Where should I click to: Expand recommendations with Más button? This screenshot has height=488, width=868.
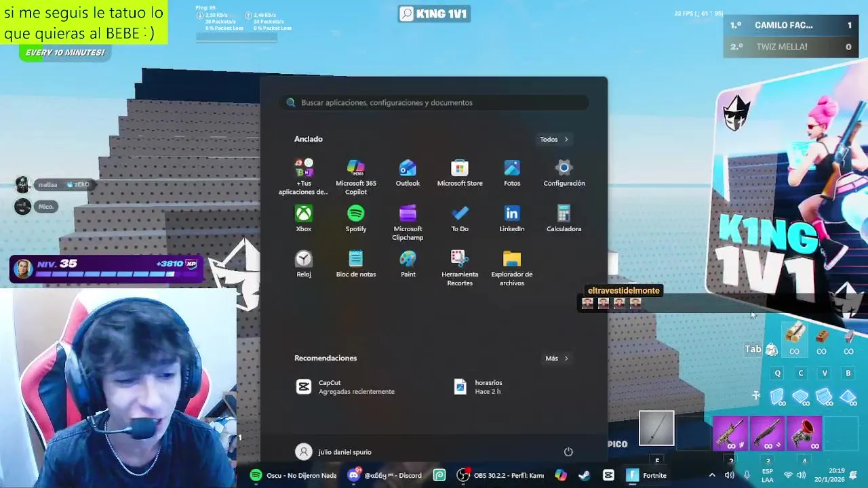click(557, 359)
